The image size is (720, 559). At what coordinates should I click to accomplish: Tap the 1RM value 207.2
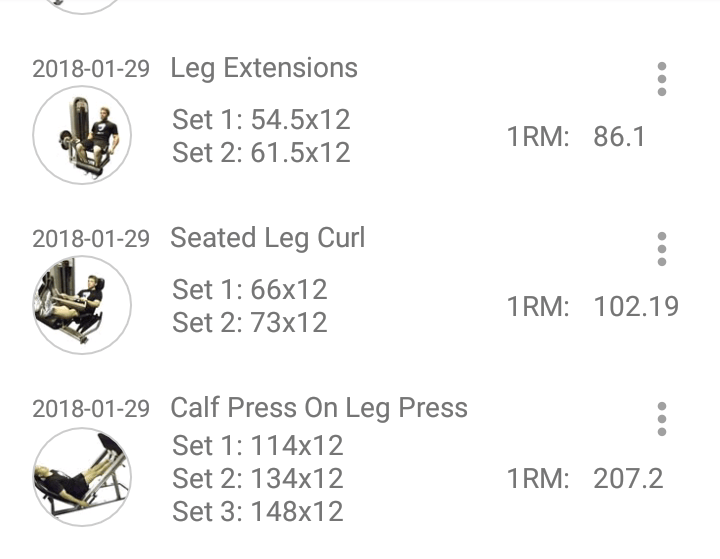(x=628, y=478)
